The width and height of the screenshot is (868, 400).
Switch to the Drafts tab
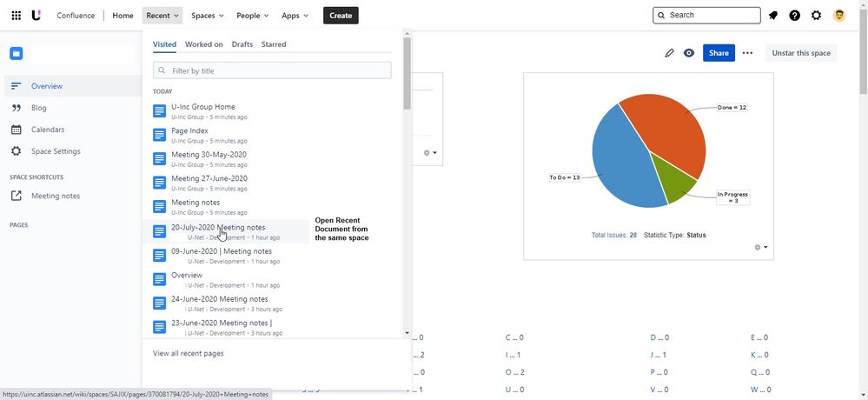(242, 44)
